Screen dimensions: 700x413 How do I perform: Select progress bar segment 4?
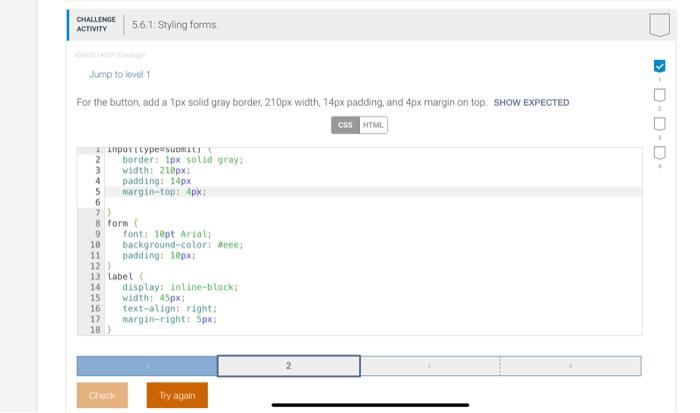coord(571,366)
